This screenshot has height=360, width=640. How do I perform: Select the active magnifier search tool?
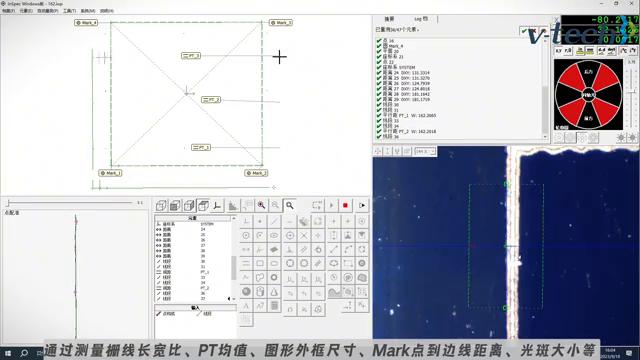pyautogui.click(x=289, y=205)
